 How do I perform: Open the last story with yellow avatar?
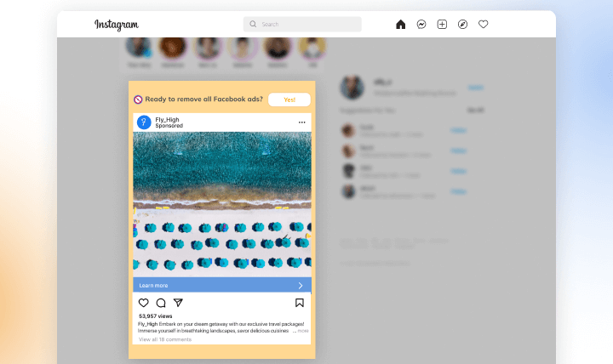[312, 48]
